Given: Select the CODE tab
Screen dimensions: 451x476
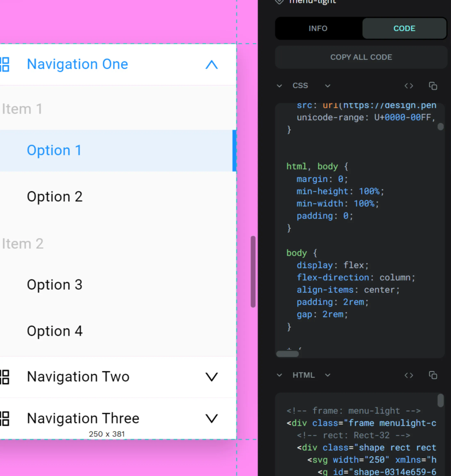Looking at the screenshot, I should point(404,28).
